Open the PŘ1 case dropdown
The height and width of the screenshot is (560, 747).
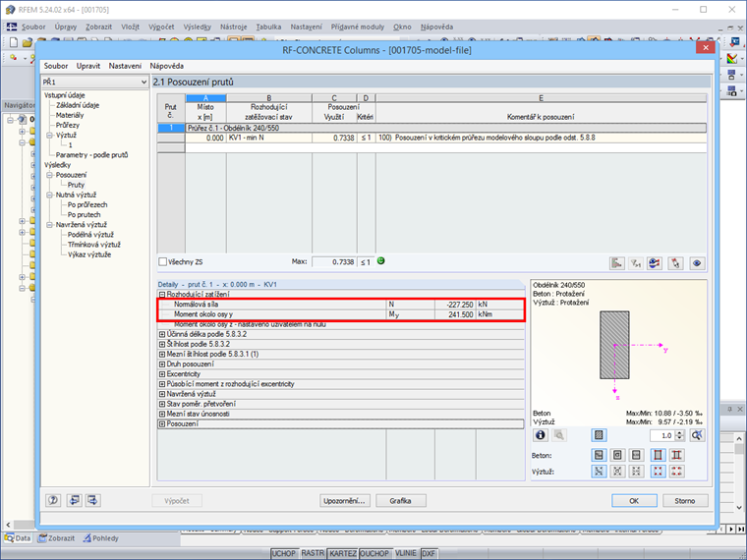pos(144,82)
